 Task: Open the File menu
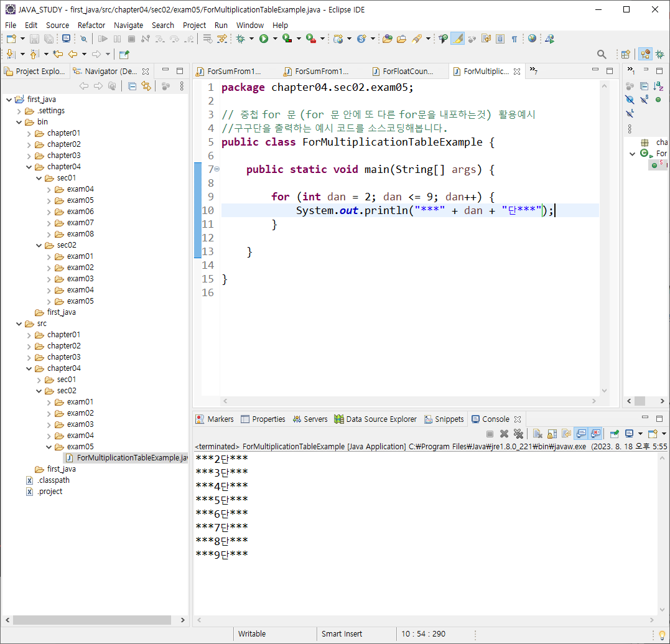point(11,26)
